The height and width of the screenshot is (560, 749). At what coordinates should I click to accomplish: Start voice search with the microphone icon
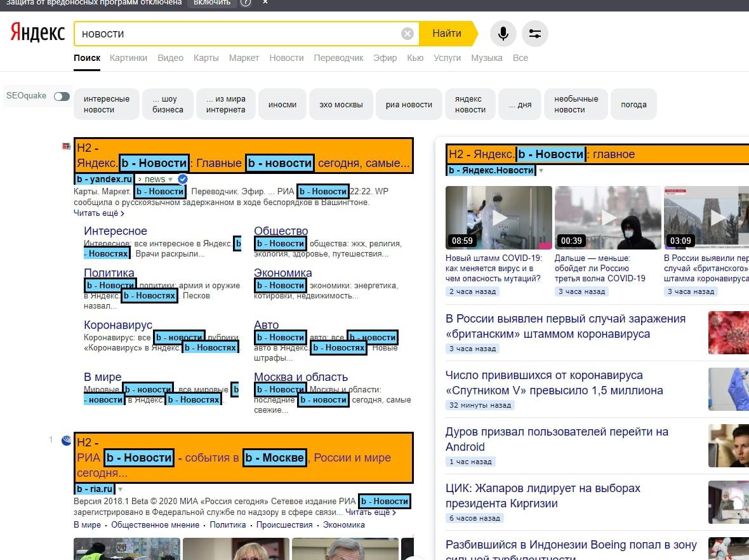(x=503, y=34)
